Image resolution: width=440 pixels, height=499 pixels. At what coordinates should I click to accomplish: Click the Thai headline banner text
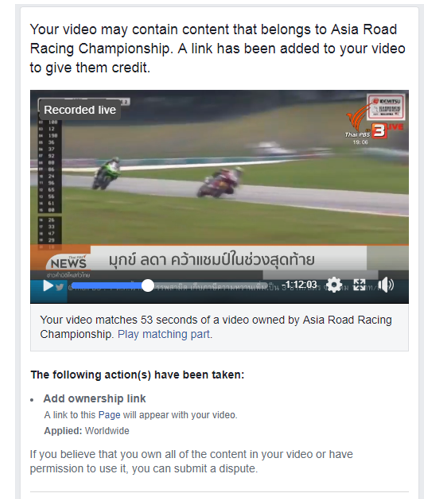[212, 260]
